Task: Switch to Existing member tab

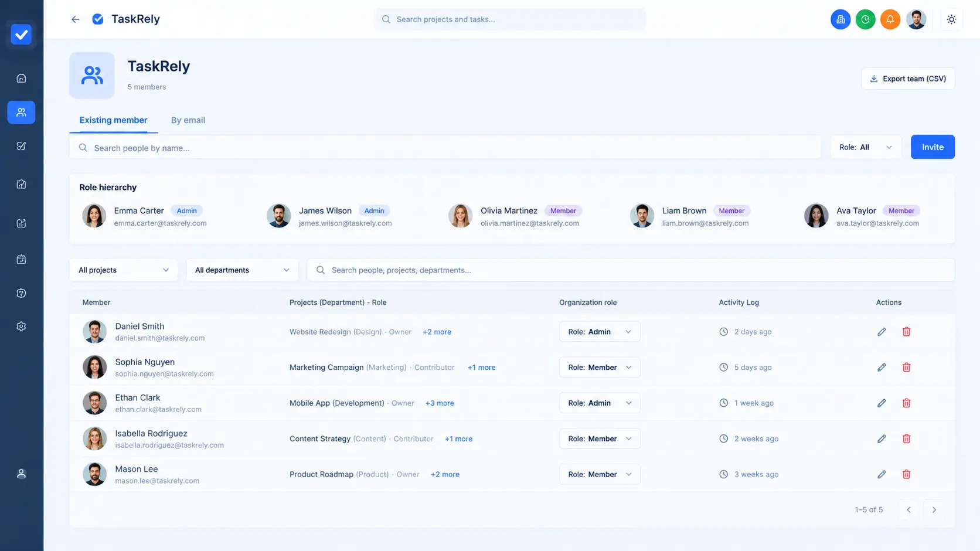Action: coord(113,120)
